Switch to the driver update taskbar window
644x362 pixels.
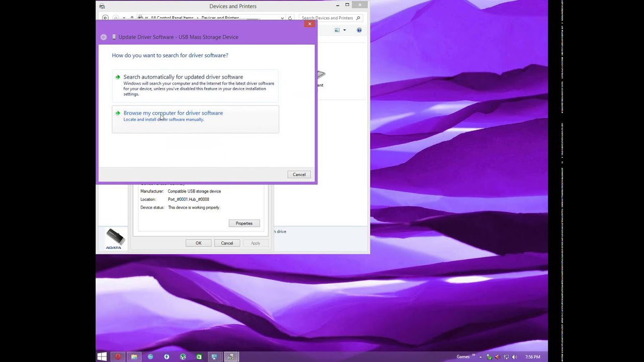[231, 357]
